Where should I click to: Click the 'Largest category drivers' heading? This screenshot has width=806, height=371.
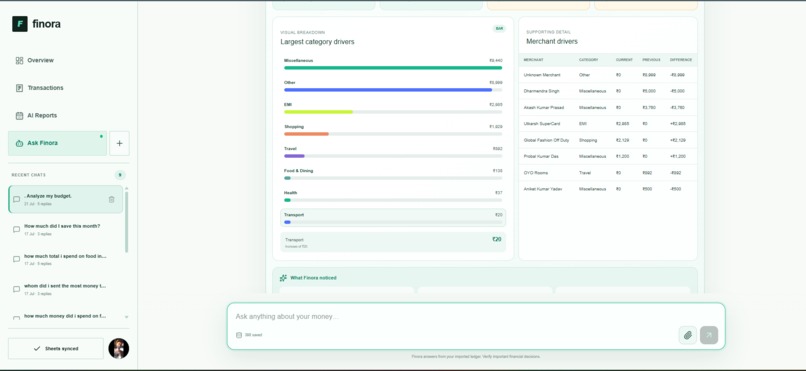coord(317,42)
